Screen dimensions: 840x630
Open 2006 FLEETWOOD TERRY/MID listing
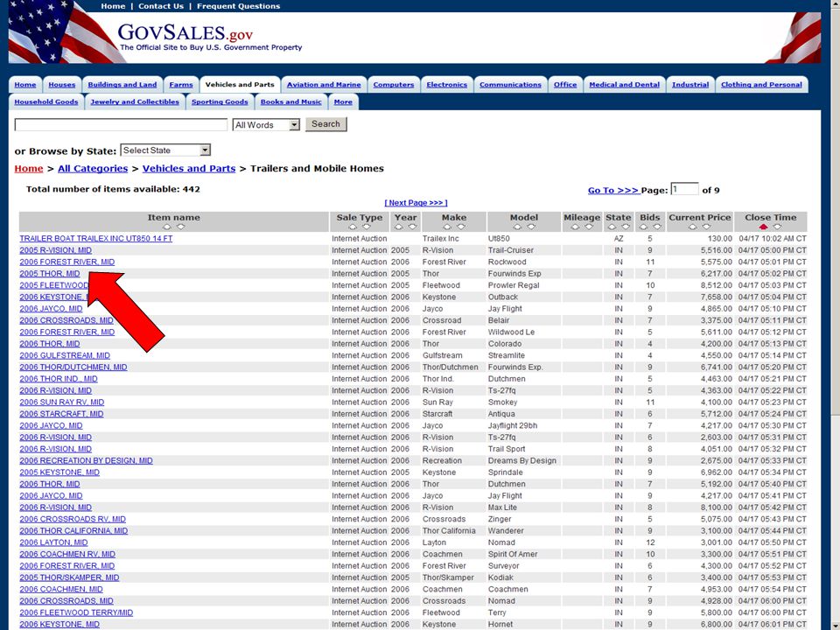[x=76, y=612]
